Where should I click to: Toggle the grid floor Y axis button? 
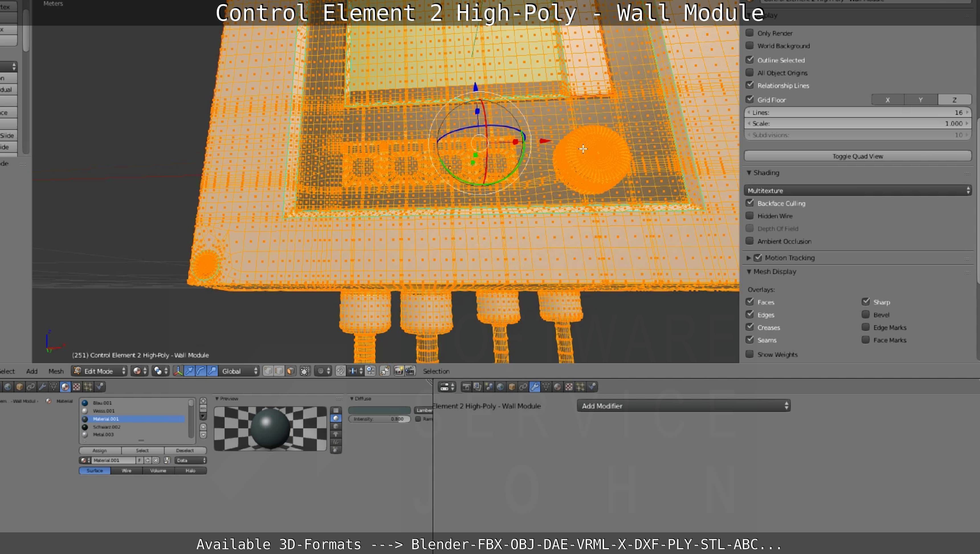point(921,100)
